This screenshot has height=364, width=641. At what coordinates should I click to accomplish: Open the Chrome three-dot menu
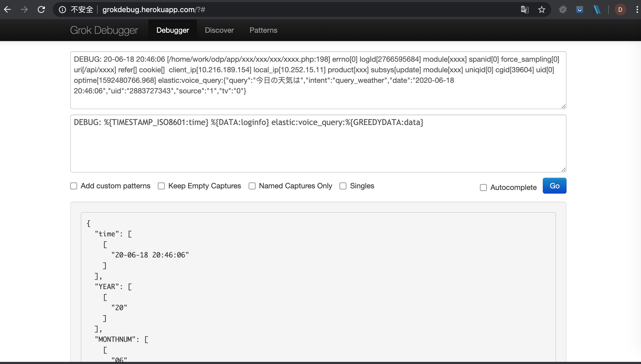tap(637, 10)
